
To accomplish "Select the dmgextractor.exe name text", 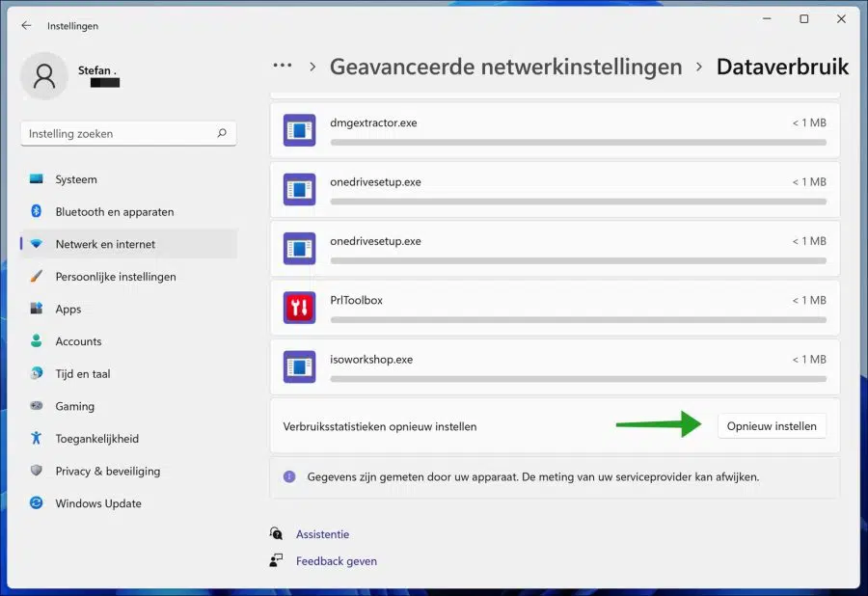I will 373,122.
